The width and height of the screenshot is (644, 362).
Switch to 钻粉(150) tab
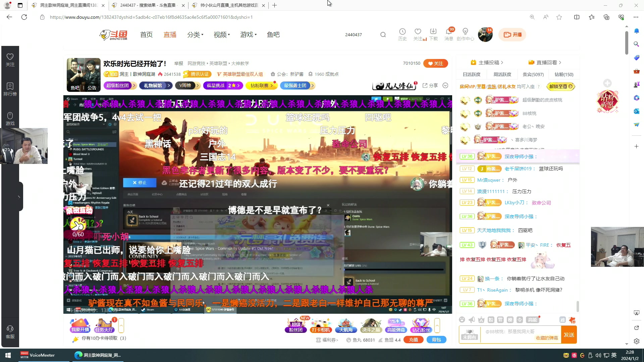pyautogui.click(x=564, y=74)
